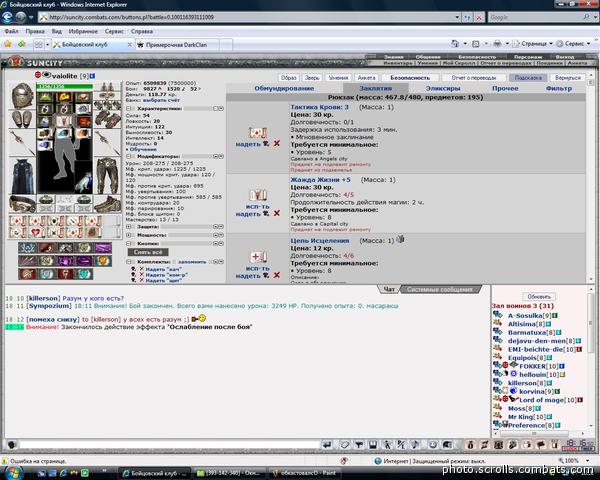
Task: Collapse the Модификаторы section
Action: coord(129,156)
